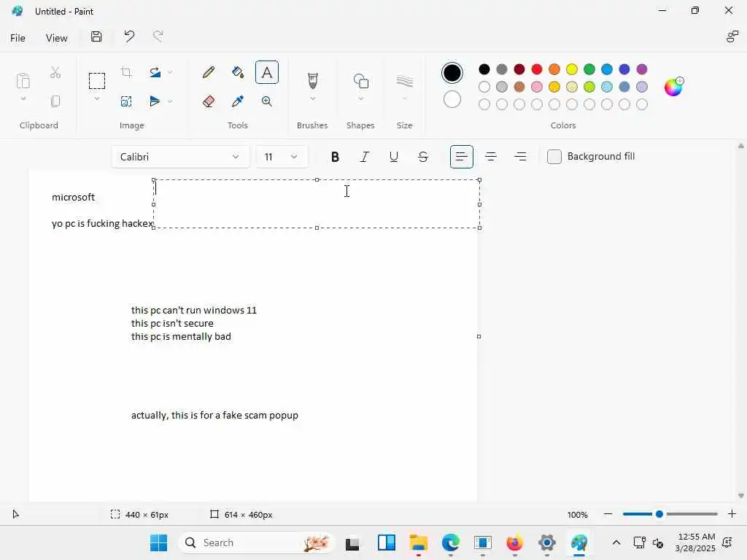Expand the Paste options chevron

(x=23, y=99)
